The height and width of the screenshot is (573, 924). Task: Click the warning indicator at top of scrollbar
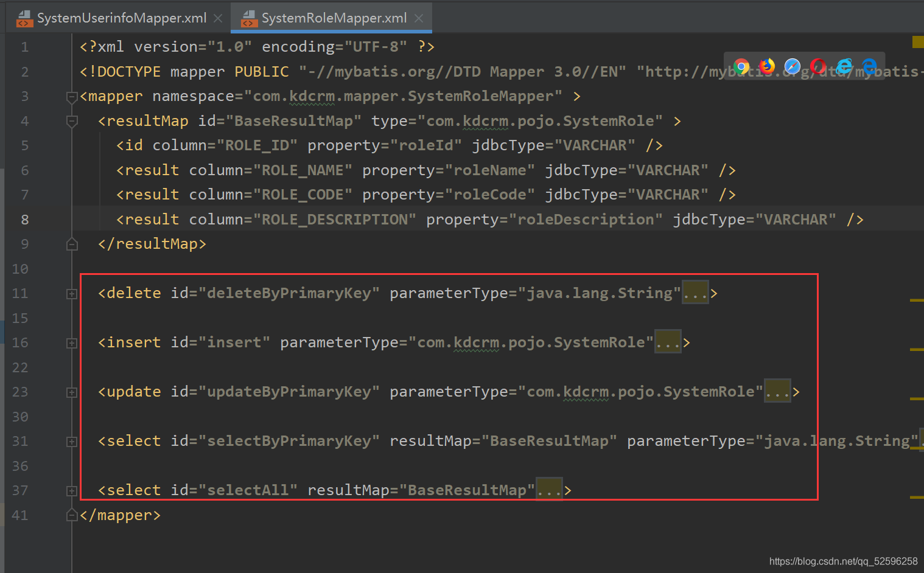[x=918, y=42]
